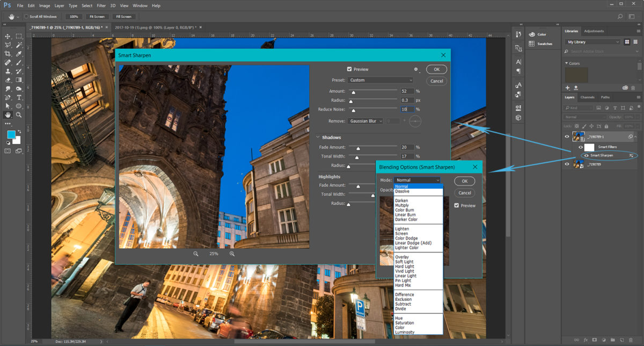
Task: Choose the Horizontal Type tool
Action: pos(19,97)
